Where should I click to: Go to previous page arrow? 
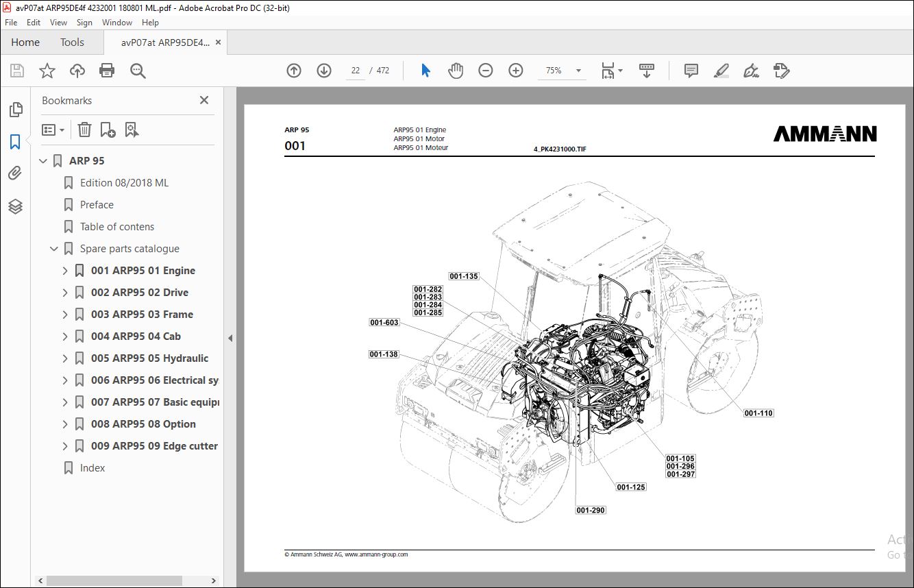click(294, 71)
